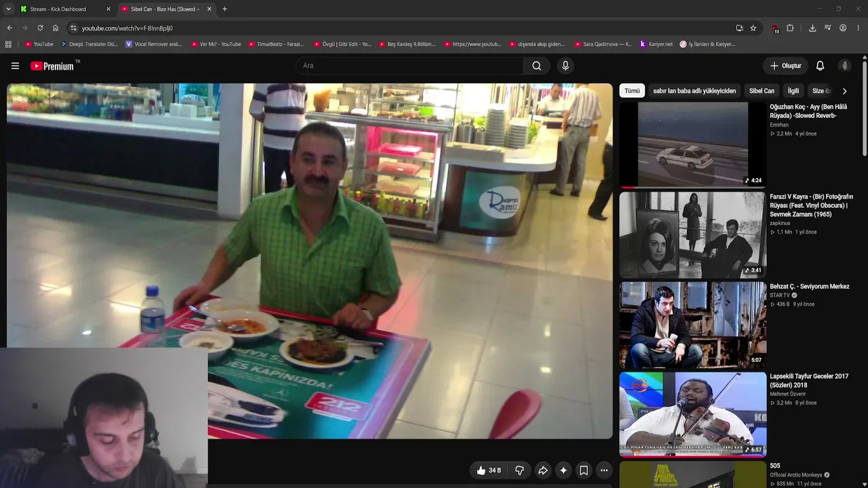868x488 pixels.
Task: Open title 'Lapsekili Tayfur Geceler 2017'
Action: [x=809, y=381]
